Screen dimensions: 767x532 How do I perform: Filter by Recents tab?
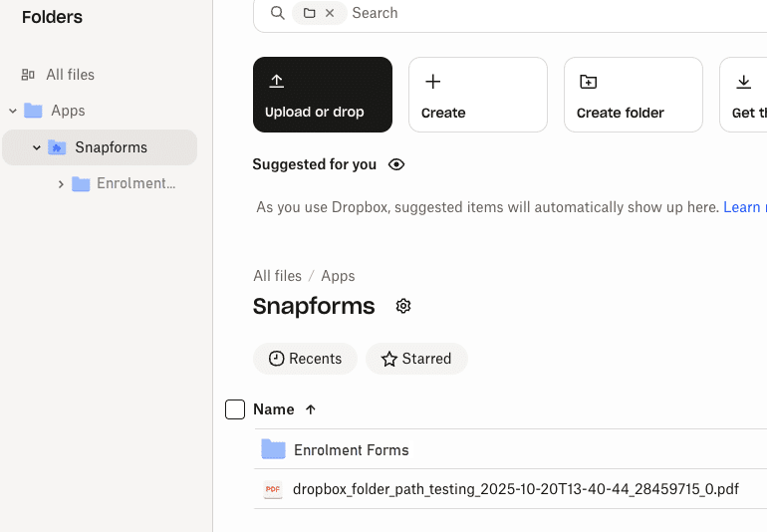tap(305, 359)
